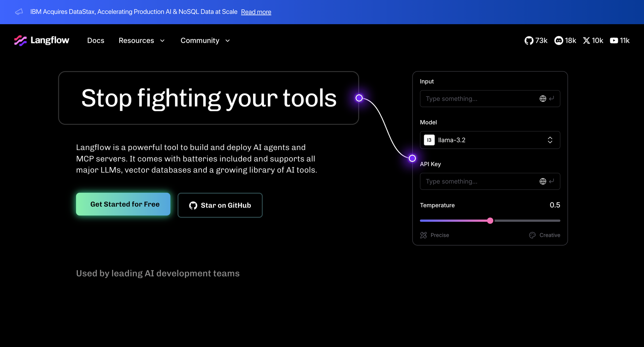Click the Model dropdown up-down arrows
644x347 pixels.
coord(550,140)
